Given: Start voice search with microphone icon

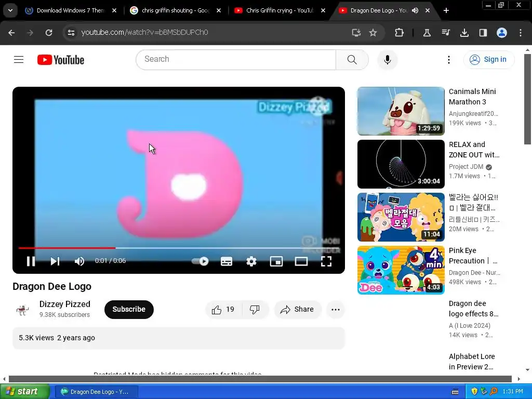Looking at the screenshot, I should point(388,60).
